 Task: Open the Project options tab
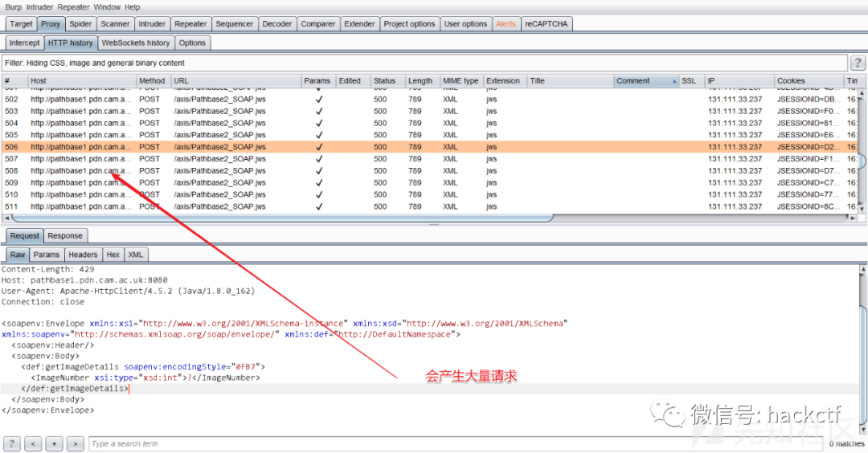click(x=409, y=24)
